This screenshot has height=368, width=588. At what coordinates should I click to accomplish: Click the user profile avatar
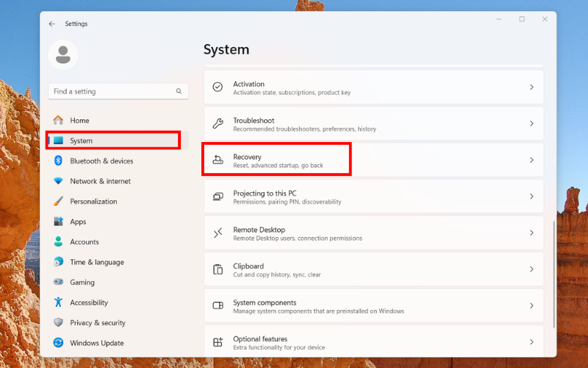(63, 54)
